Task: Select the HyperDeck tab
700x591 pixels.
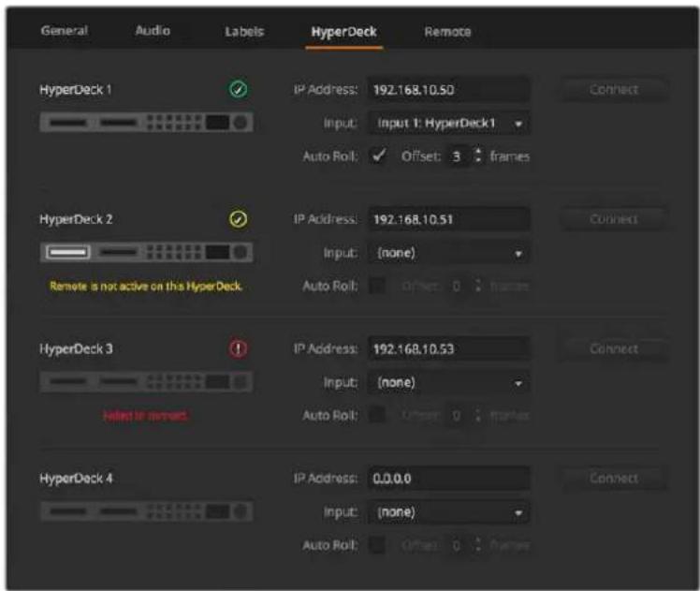Action: tap(343, 32)
